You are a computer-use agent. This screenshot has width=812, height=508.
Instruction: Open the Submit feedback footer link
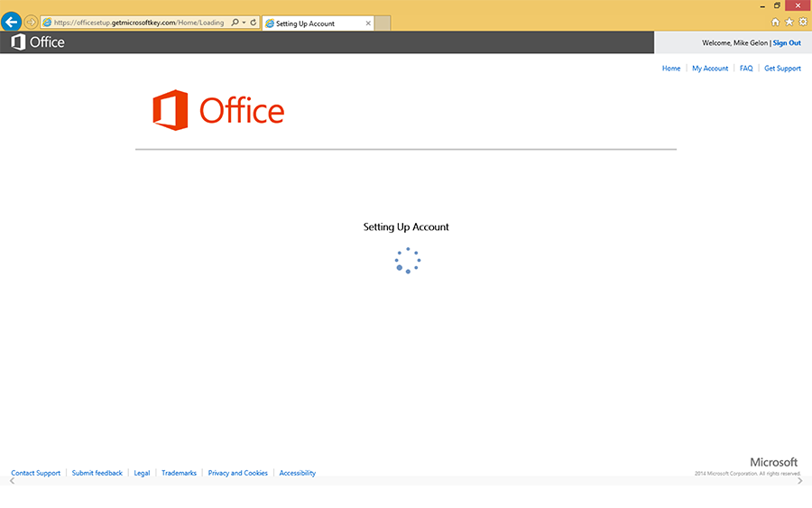click(97, 473)
